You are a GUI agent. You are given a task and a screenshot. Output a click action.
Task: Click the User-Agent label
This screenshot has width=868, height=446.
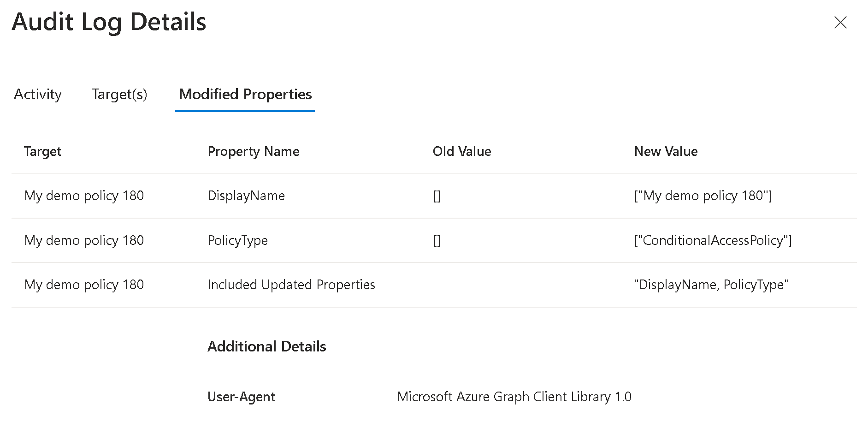[241, 397]
